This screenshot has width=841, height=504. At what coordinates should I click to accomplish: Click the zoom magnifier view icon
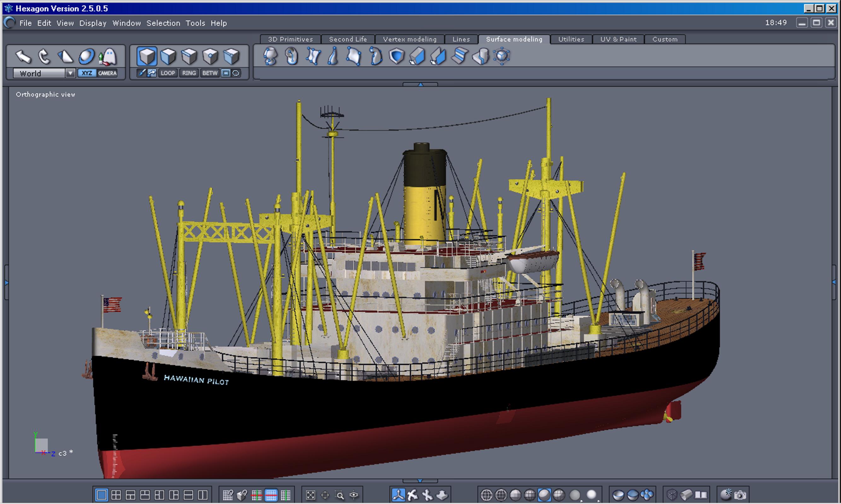(339, 495)
